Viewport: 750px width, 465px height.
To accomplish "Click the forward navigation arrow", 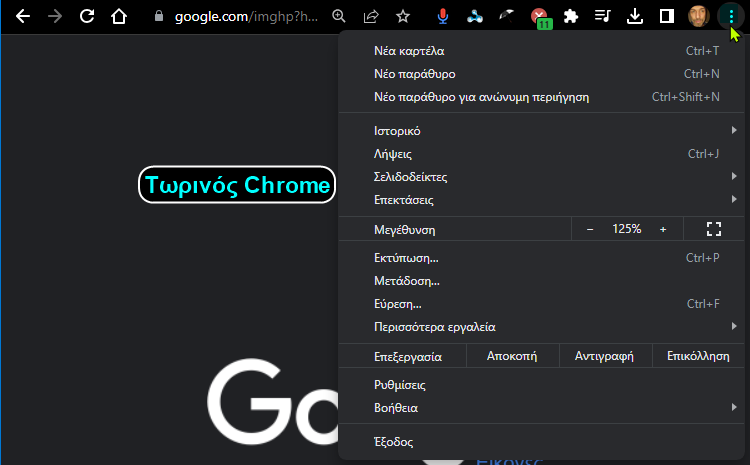I will pos(55,16).
